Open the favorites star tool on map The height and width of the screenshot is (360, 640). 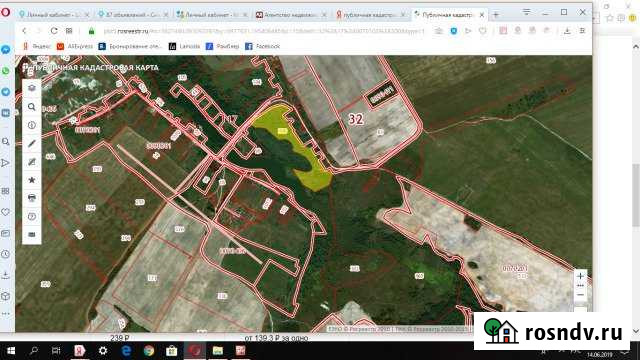point(31,180)
